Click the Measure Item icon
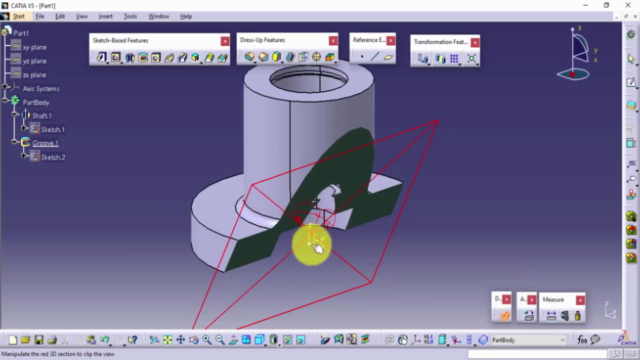640x360 pixels. [564, 316]
